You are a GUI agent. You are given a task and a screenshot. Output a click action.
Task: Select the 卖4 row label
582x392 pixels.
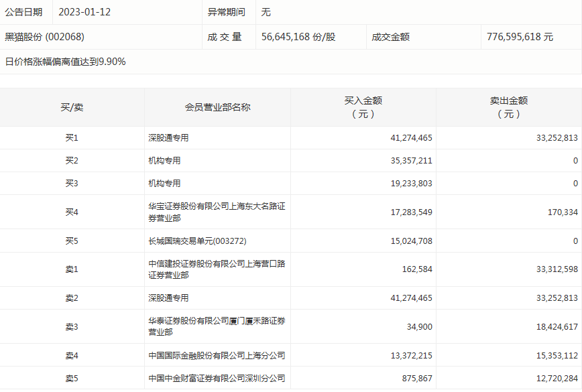click(72, 356)
